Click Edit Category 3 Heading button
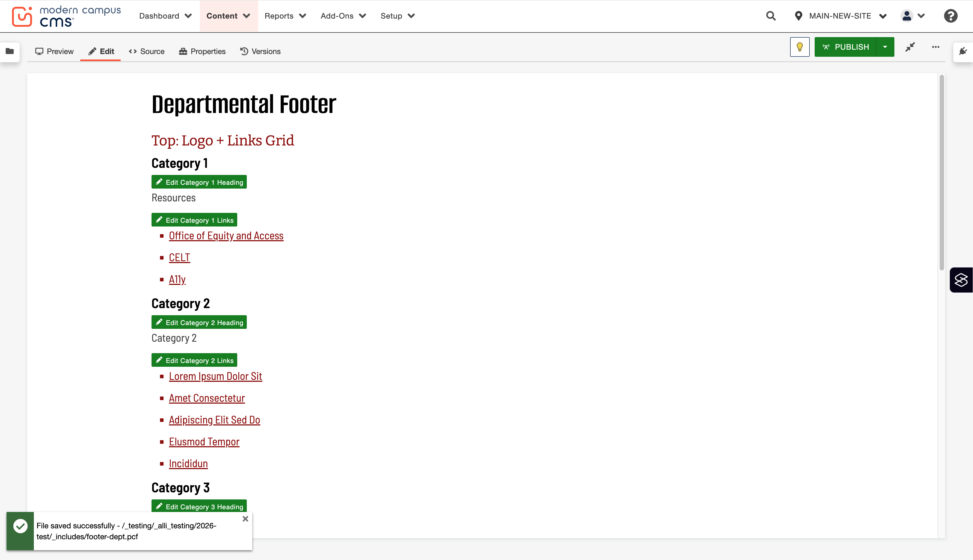This screenshot has width=973, height=560. [199, 506]
